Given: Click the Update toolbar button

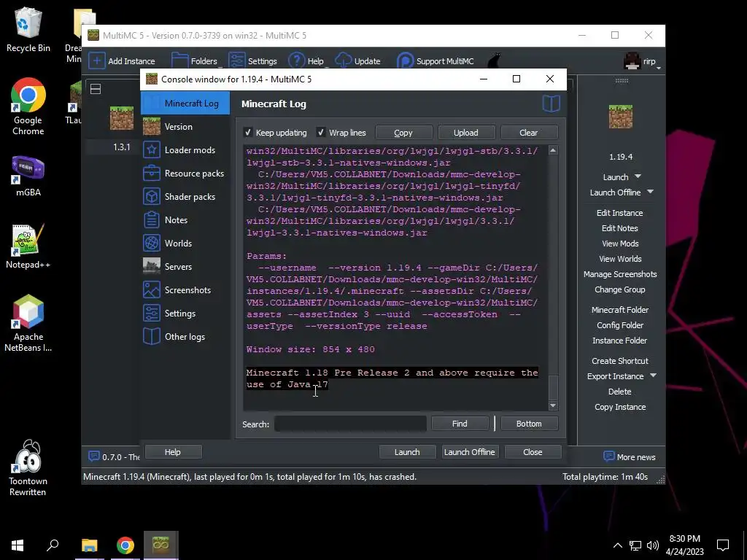Looking at the screenshot, I should (357, 61).
